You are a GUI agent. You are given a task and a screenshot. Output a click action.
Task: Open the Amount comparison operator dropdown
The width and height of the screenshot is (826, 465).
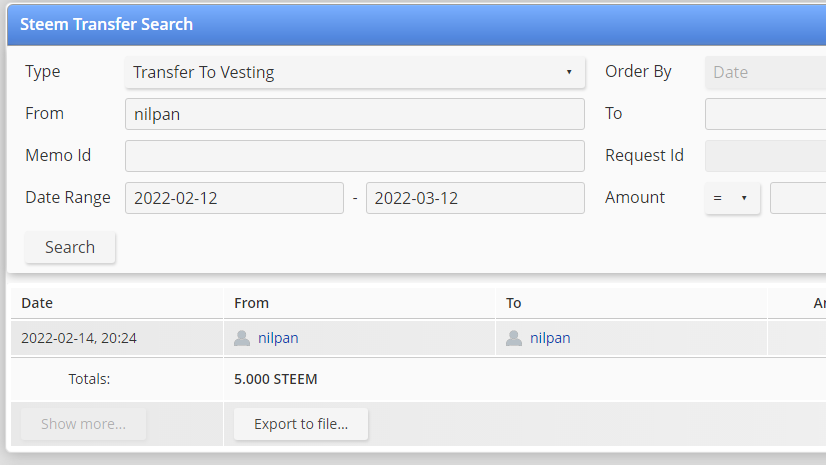732,198
